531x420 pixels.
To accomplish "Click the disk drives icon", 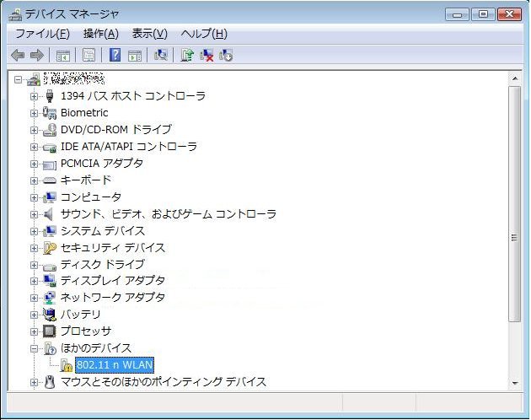I will pyautogui.click(x=50, y=267).
